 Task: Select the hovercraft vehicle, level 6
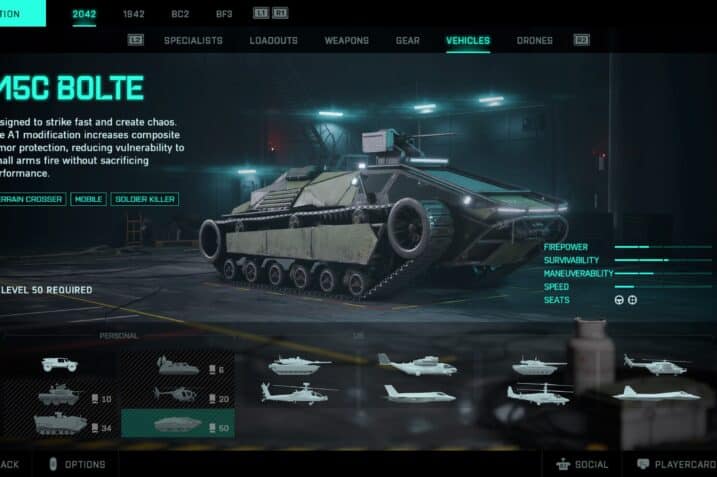click(178, 366)
